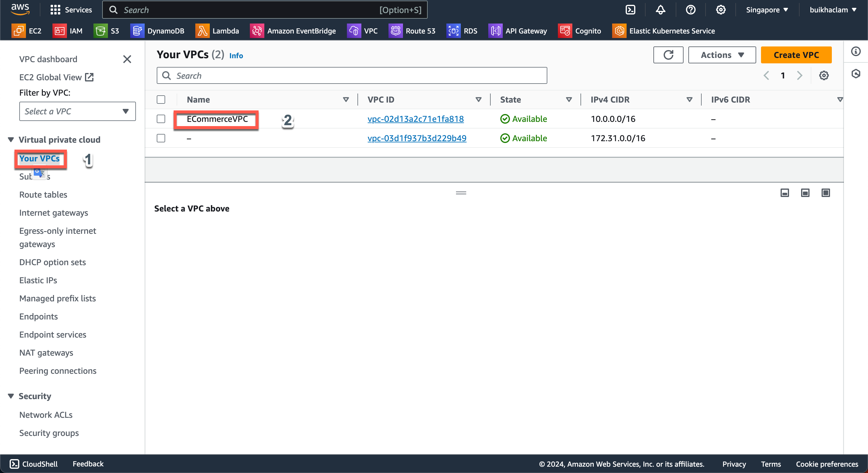Open the info panel icon on right edge
This screenshot has width=868, height=473.
(856, 51)
